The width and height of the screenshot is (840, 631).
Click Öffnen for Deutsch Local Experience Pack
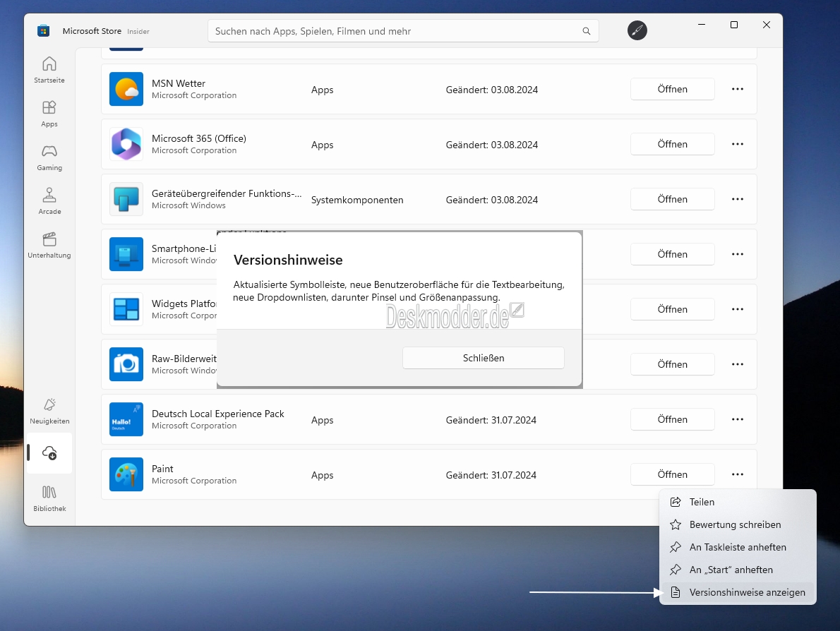pos(672,419)
